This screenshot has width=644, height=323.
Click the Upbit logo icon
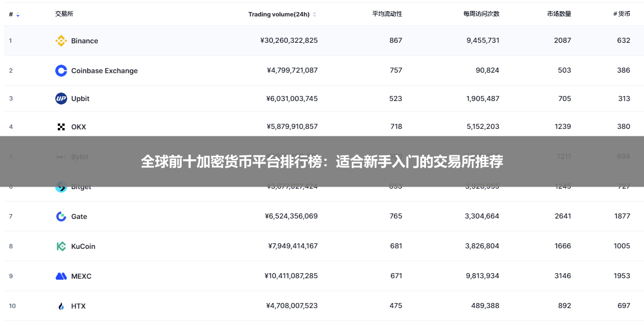61,99
